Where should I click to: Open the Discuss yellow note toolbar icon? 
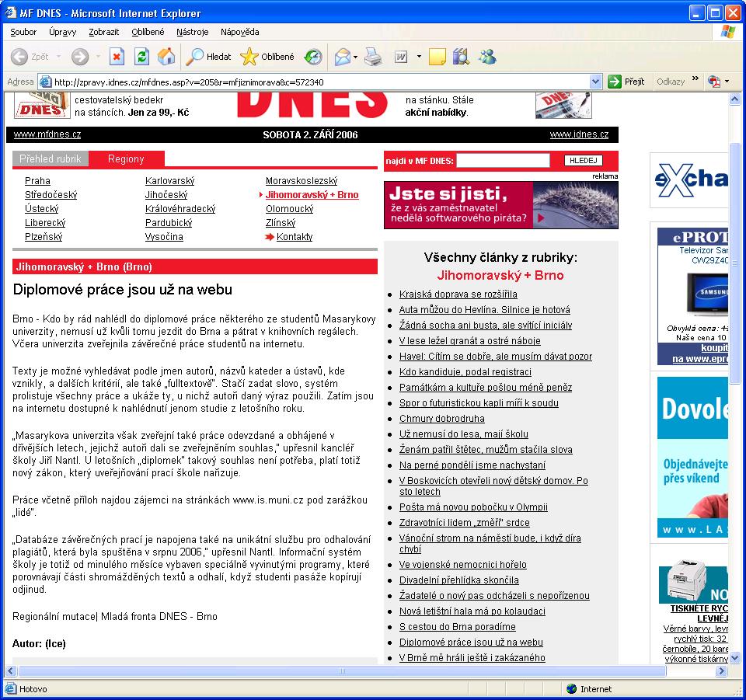tap(437, 57)
